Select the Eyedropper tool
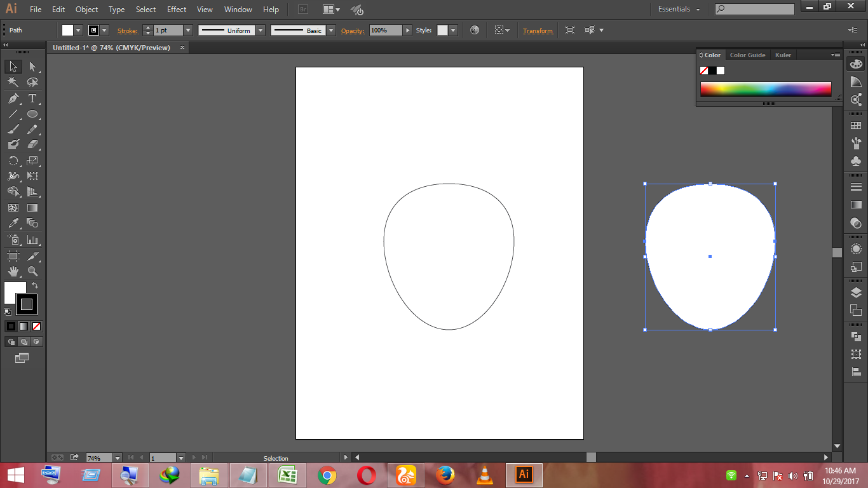The width and height of the screenshot is (868, 488). (x=13, y=223)
